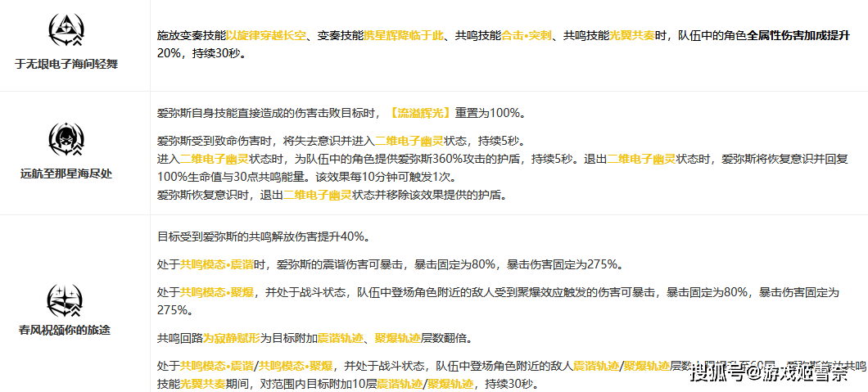Click 共鸣模态•聚爆 in the 聚爆效应 sentence
Viewport: 868px width, 392px height.
[216, 291]
